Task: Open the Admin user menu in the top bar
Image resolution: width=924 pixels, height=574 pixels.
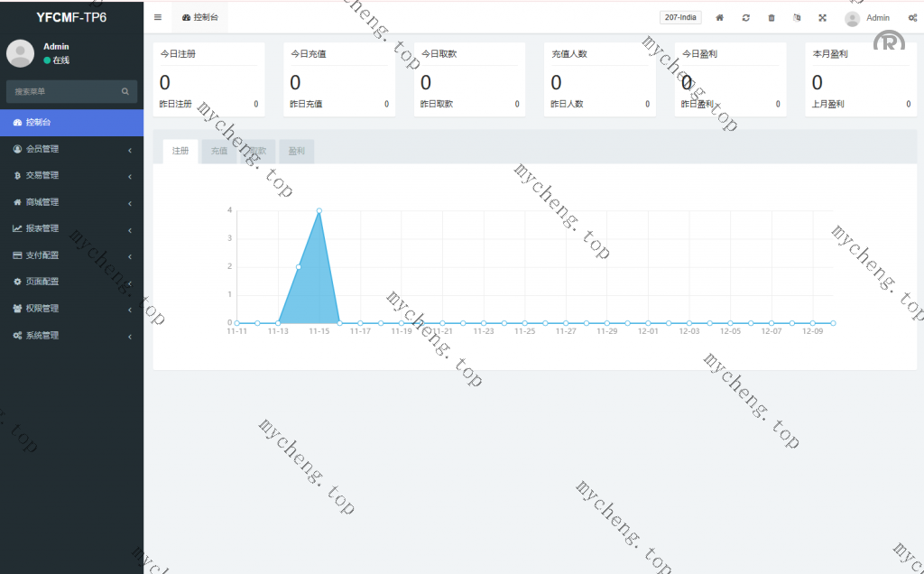Action: click(867, 18)
